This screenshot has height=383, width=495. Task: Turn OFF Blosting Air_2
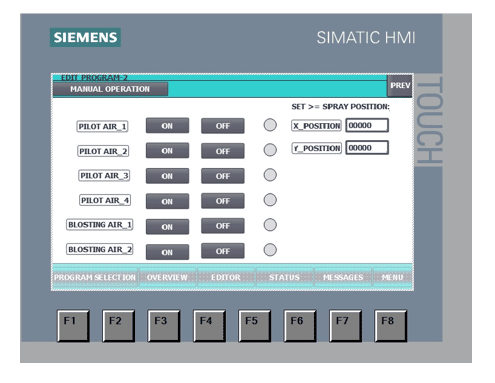(x=223, y=251)
